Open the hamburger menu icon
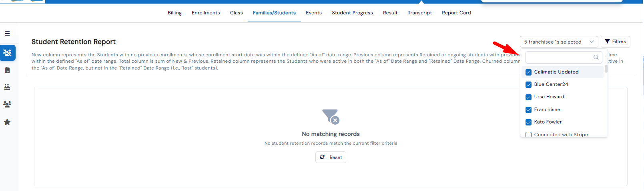Image resolution: width=644 pixels, height=191 pixels. [7, 34]
